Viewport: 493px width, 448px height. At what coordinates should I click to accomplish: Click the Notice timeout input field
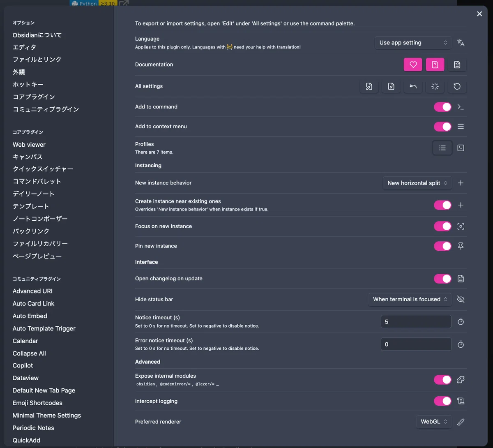[x=416, y=322]
